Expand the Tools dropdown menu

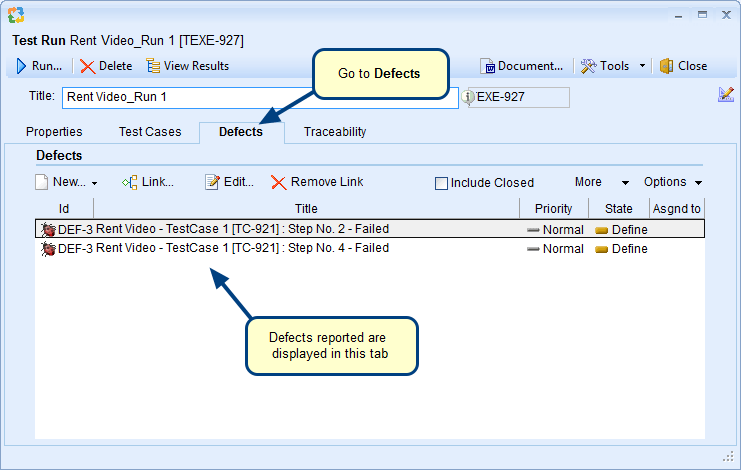click(x=642, y=66)
